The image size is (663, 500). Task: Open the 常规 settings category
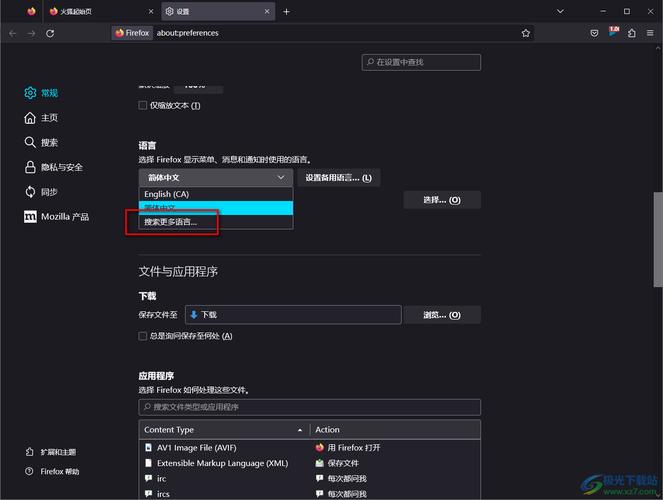(41, 93)
